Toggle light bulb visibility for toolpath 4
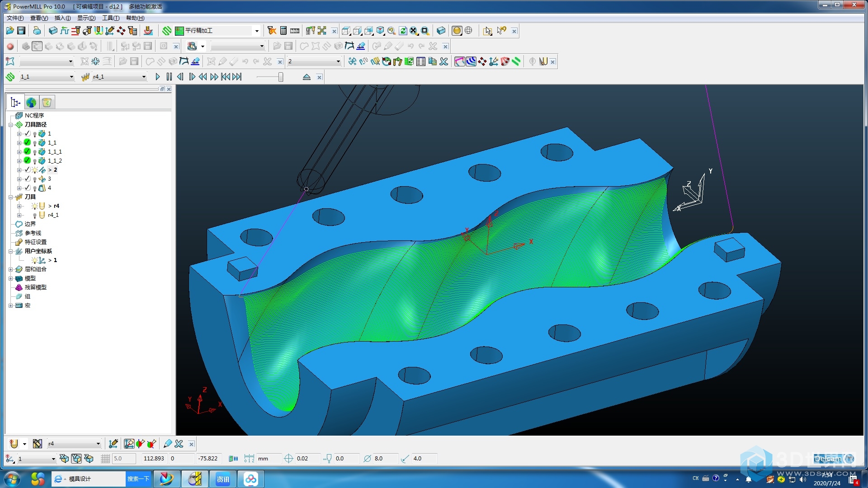 tap(35, 188)
